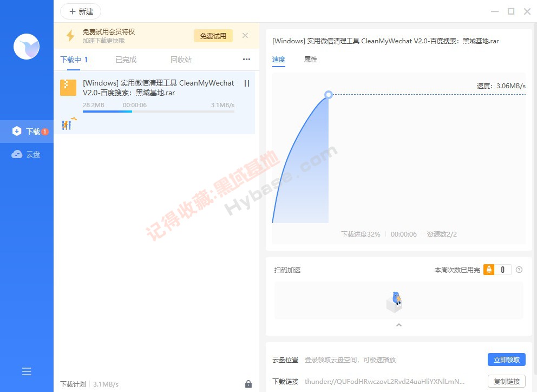This screenshot has height=392, width=537.
Task: Open the 云盘 cloud drive section
Action: click(27, 154)
